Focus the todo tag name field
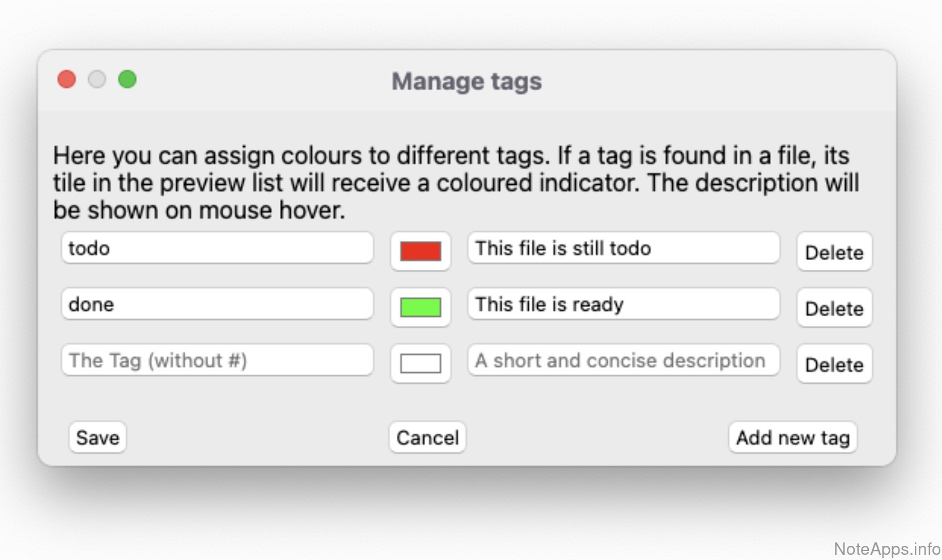The height and width of the screenshot is (560, 942). (x=217, y=248)
